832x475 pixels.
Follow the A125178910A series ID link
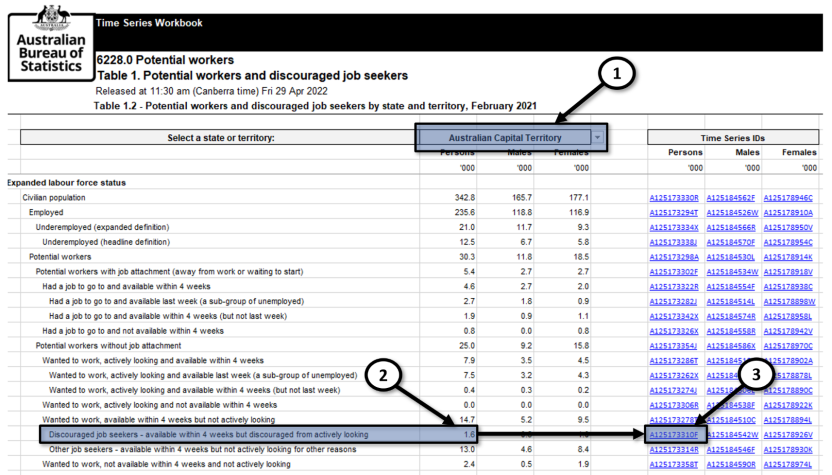[x=788, y=213]
